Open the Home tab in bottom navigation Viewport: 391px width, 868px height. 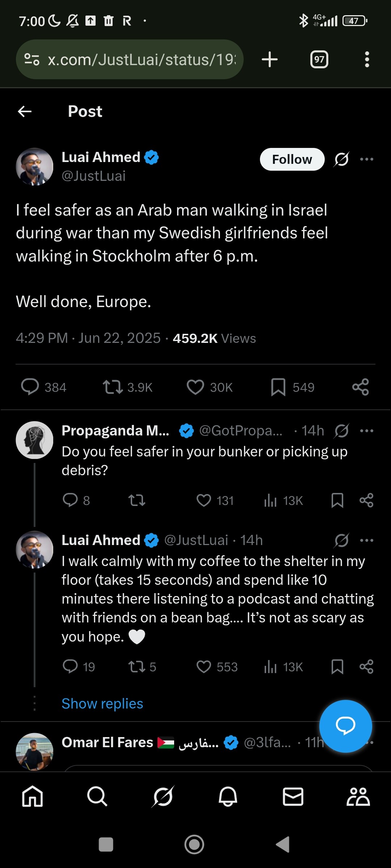coord(33,796)
